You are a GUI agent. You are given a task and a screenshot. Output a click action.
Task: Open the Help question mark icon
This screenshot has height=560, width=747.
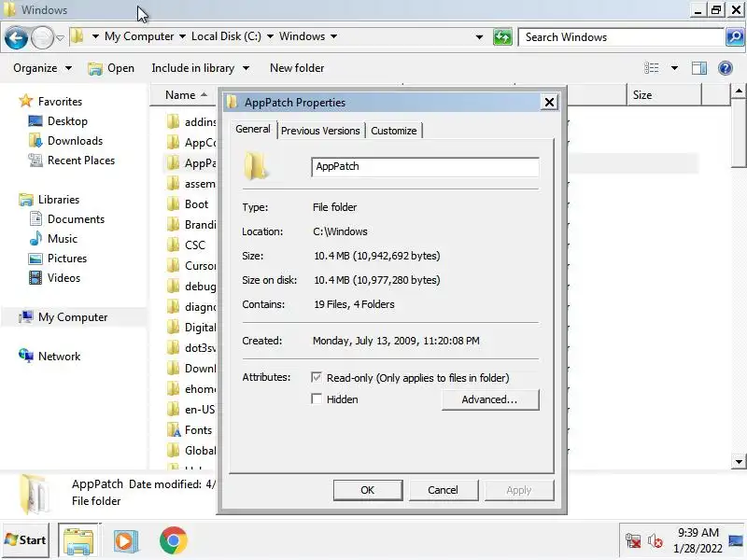coord(726,68)
